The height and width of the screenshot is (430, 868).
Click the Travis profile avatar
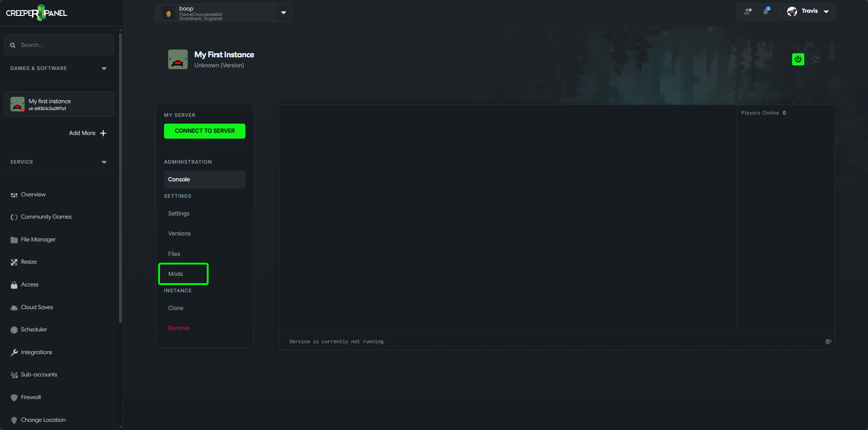[x=792, y=11]
